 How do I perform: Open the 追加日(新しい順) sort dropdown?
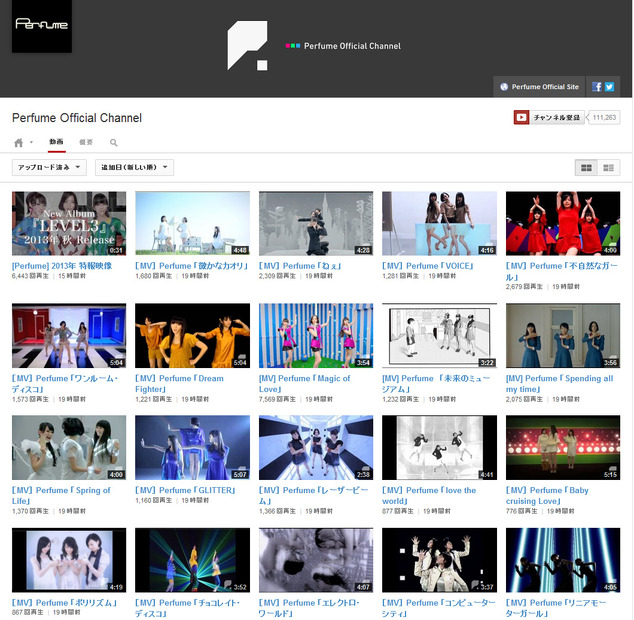(x=134, y=167)
